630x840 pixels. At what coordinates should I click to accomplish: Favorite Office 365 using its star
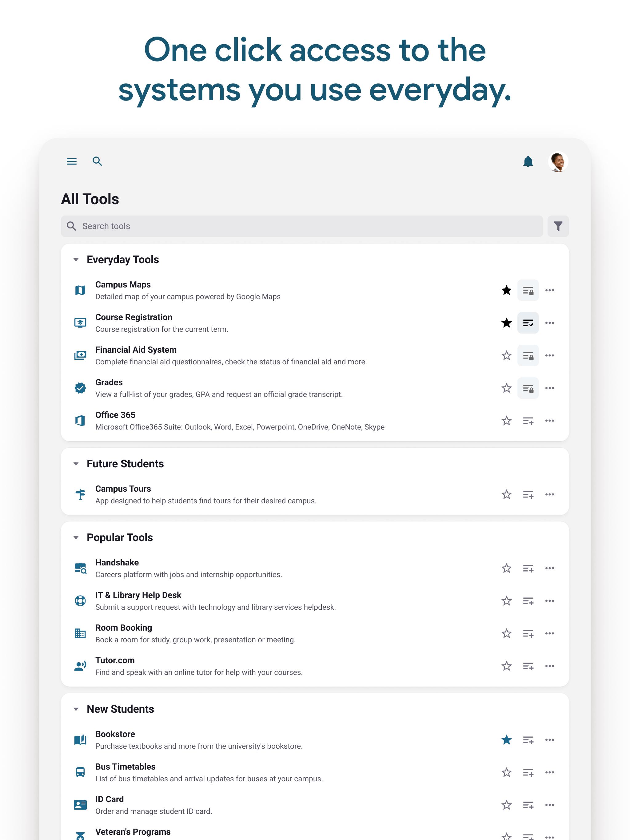506,421
